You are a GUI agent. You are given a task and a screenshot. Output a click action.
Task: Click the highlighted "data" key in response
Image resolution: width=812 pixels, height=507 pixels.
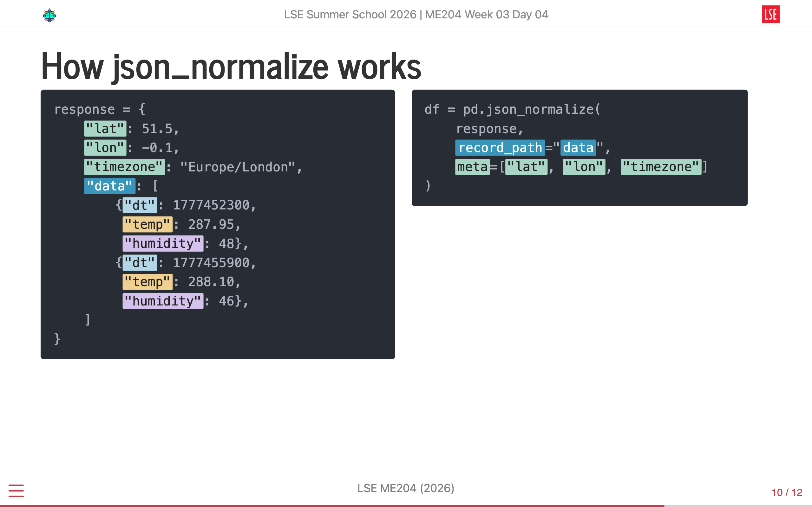point(110,186)
